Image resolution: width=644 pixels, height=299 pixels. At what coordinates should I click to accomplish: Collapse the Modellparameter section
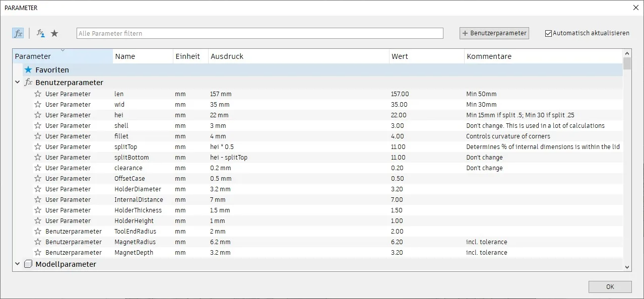[x=18, y=264]
